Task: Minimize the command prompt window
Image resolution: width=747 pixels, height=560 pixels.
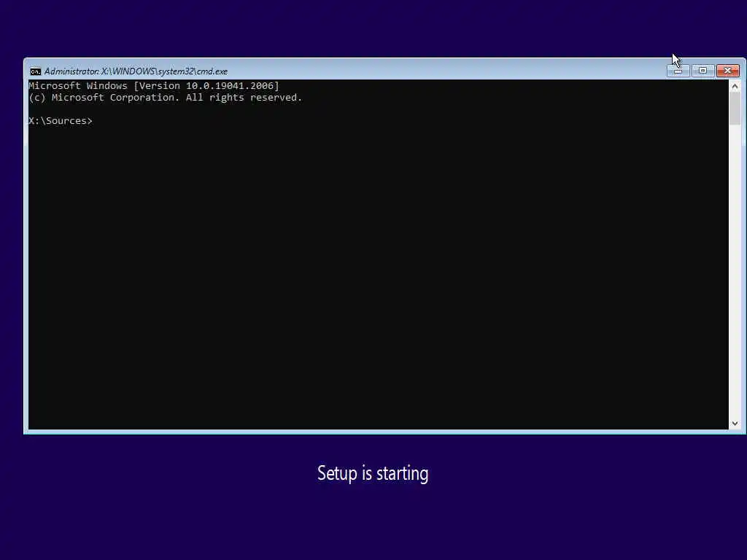Action: coord(678,71)
